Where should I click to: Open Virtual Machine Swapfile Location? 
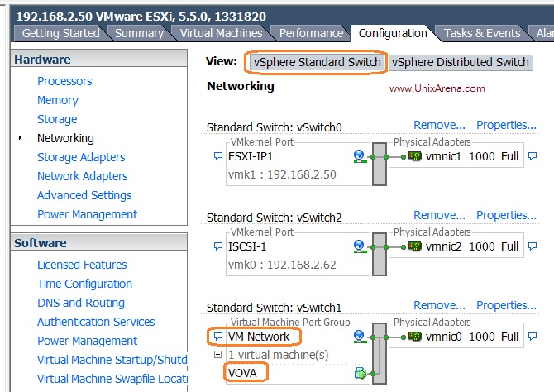[x=112, y=379]
